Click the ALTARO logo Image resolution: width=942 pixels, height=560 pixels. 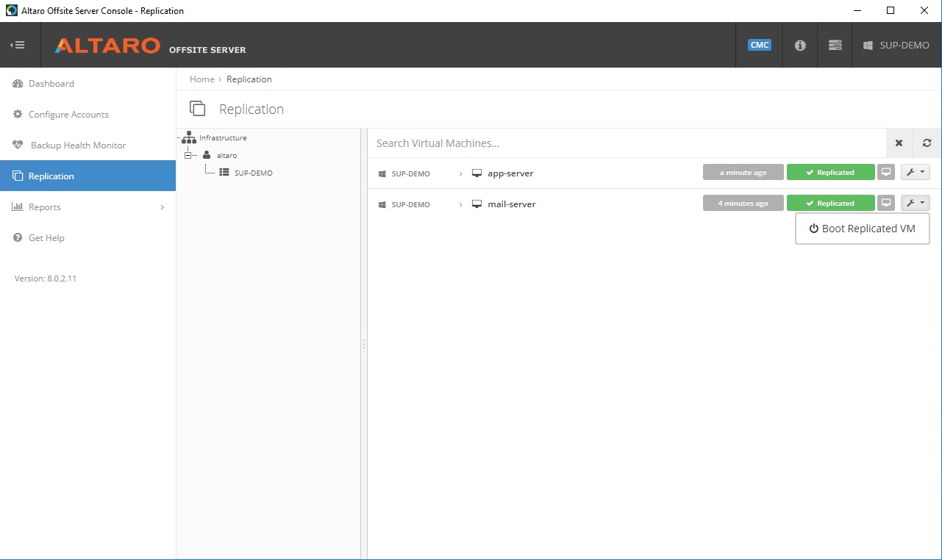[107, 46]
